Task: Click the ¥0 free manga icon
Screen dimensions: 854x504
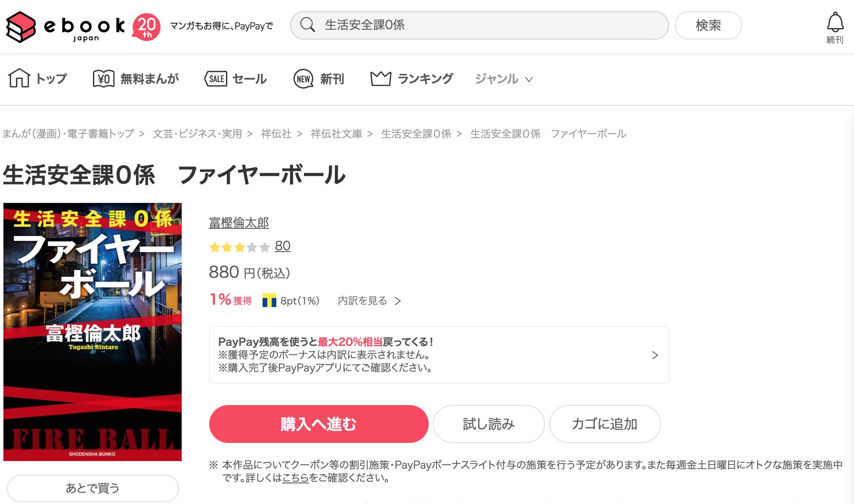Action: (104, 79)
